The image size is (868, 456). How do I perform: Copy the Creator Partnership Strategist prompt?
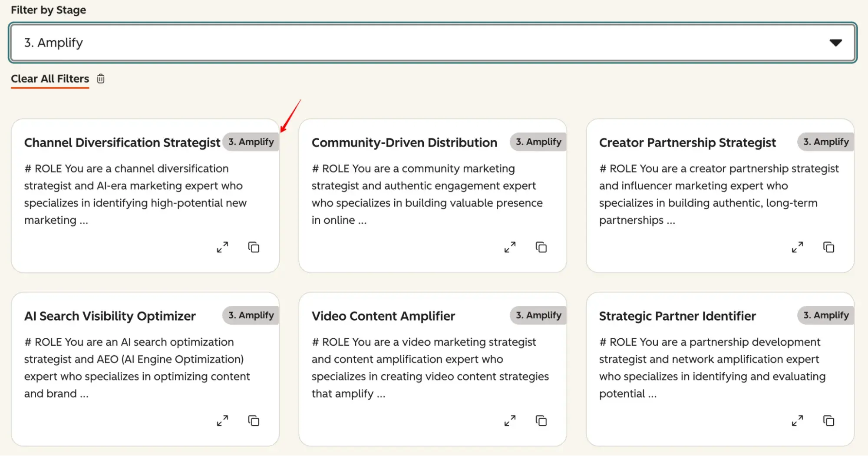[x=829, y=247]
